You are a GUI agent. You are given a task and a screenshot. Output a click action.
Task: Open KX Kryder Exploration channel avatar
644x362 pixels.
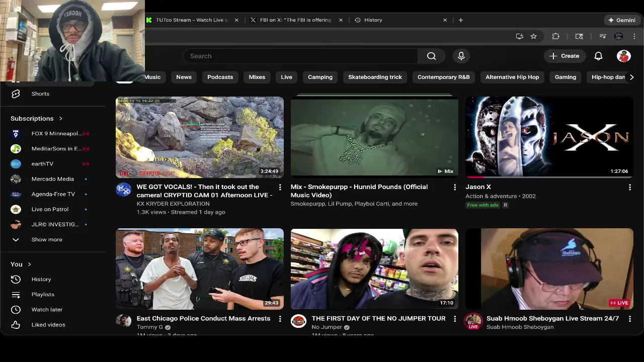point(124,190)
